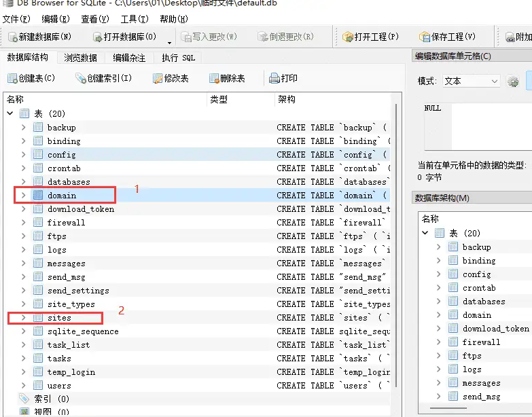532x417 pixels.
Task: Click the Open Project icon
Action: (x=347, y=37)
